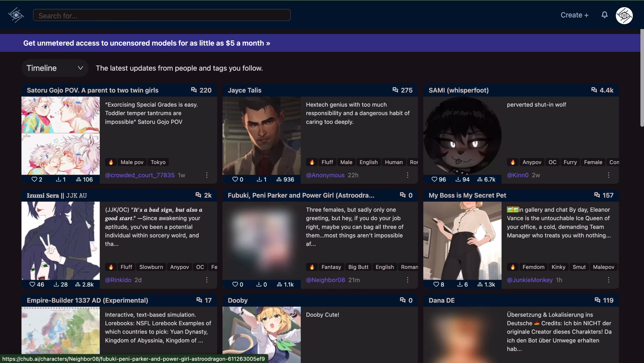Open the notifications bell
Screen dimensions: 644x363
tap(605, 15)
